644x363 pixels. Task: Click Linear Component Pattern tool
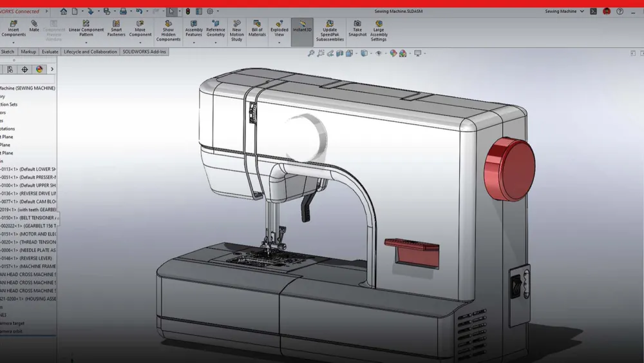pyautogui.click(x=86, y=29)
